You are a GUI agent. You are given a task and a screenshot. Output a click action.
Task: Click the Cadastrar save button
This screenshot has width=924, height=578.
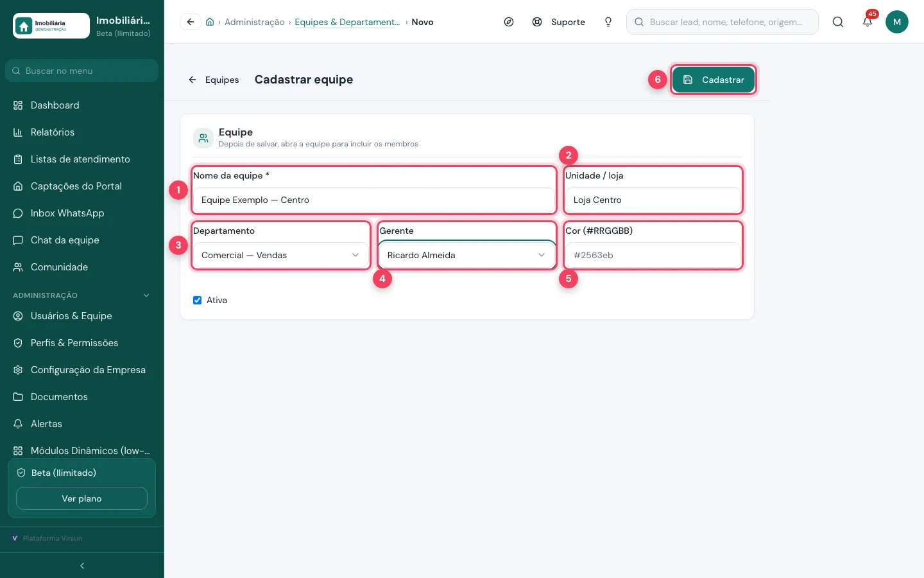[714, 80]
